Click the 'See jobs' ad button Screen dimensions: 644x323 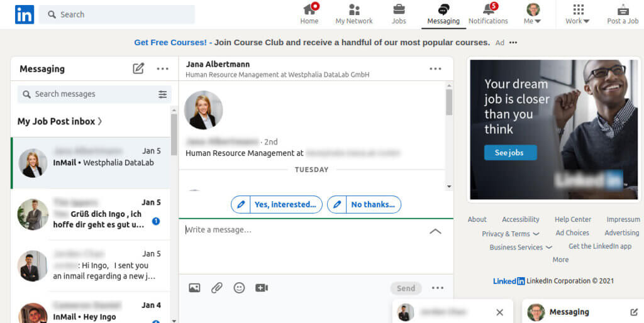coord(510,153)
